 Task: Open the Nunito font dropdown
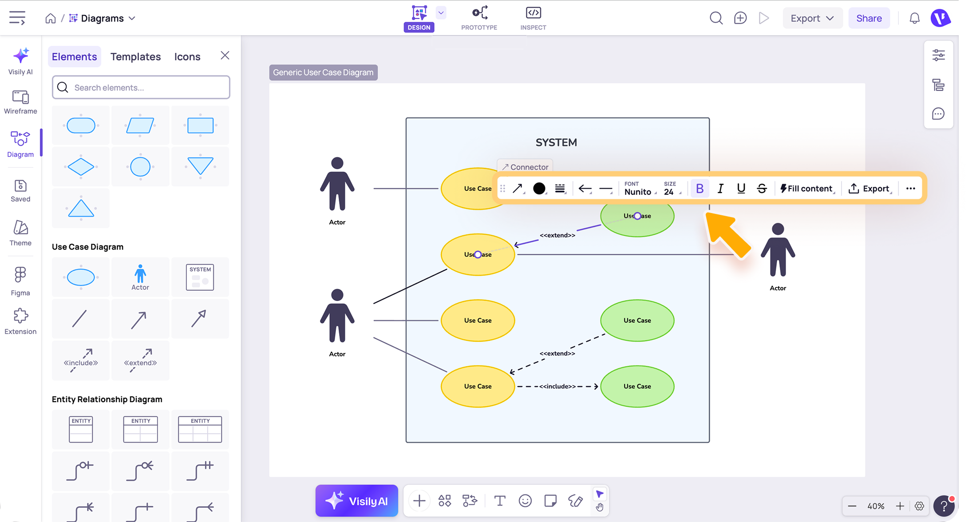(640, 189)
